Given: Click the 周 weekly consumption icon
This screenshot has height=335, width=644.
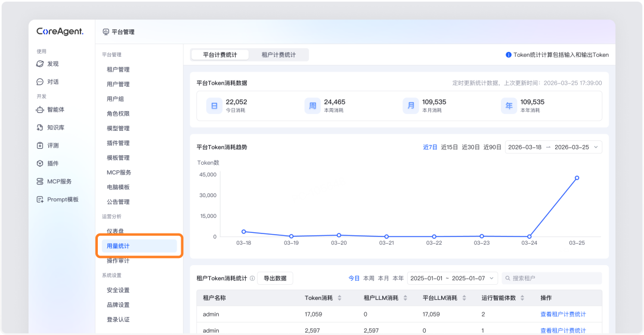Looking at the screenshot, I should click(312, 106).
